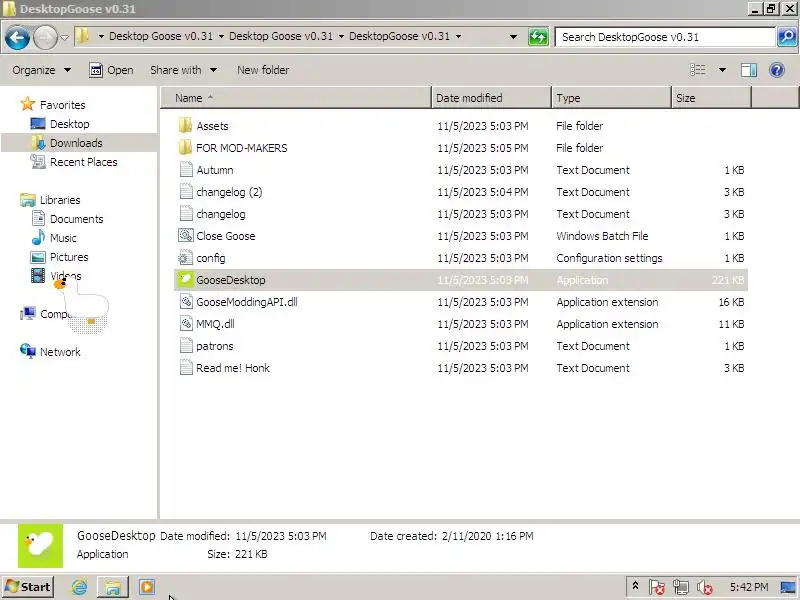Expand the arrow after second Desktop Goose breadcrumb
Viewport: 800px width, 600px height.
tap(341, 36)
